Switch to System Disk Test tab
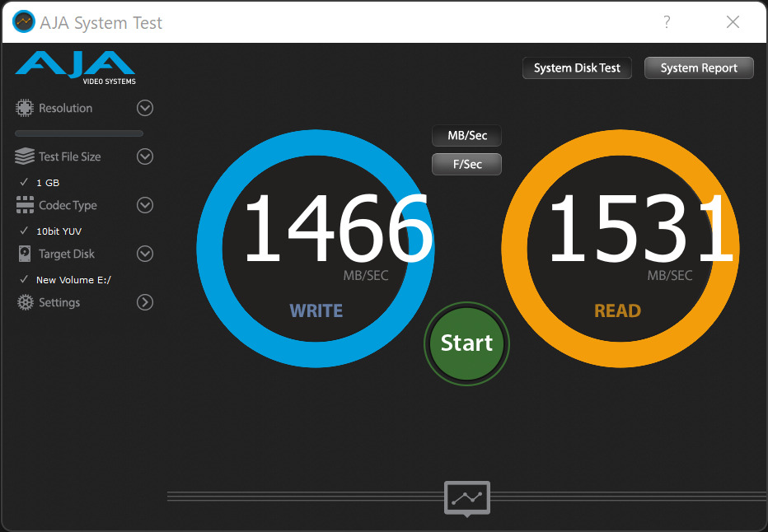 577,68
